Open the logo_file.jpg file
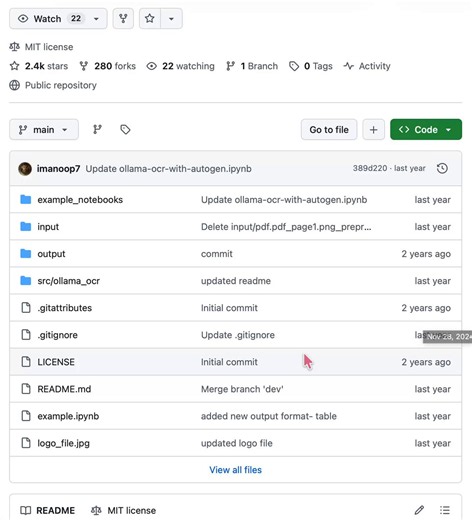 (x=63, y=443)
